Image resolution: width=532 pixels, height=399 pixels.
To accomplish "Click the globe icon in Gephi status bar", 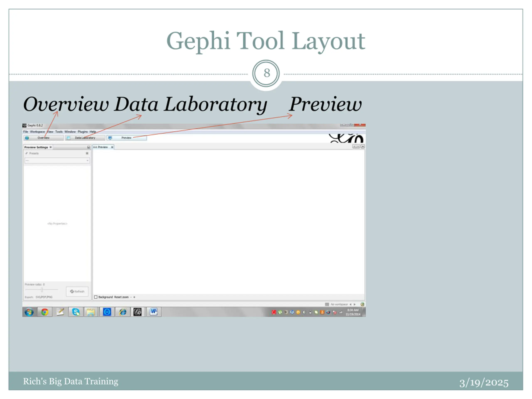I will tap(362, 304).
